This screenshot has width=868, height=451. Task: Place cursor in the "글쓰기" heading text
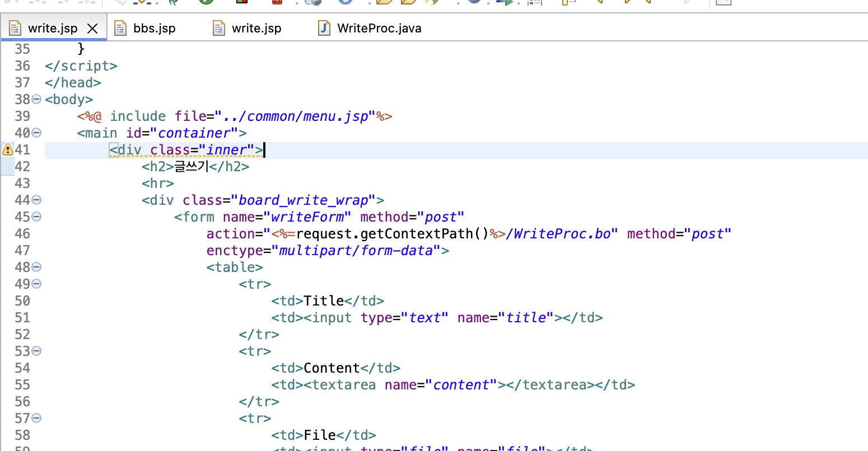pyautogui.click(x=192, y=166)
